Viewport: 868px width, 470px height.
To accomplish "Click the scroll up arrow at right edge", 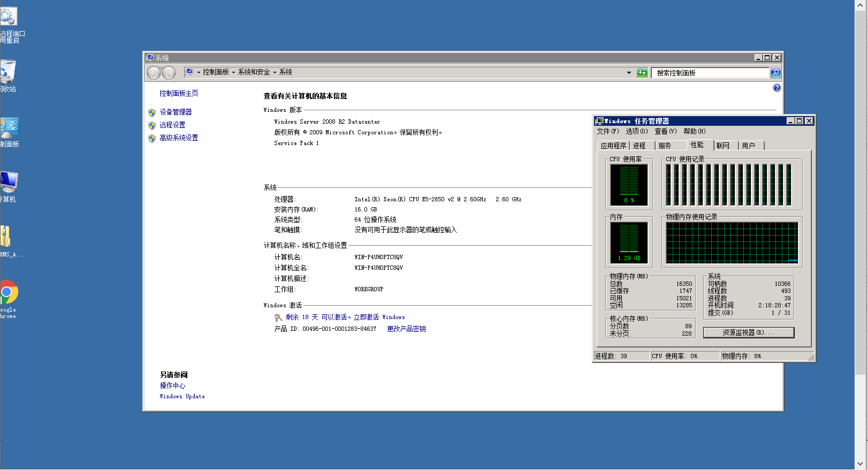I will click(x=861, y=5).
